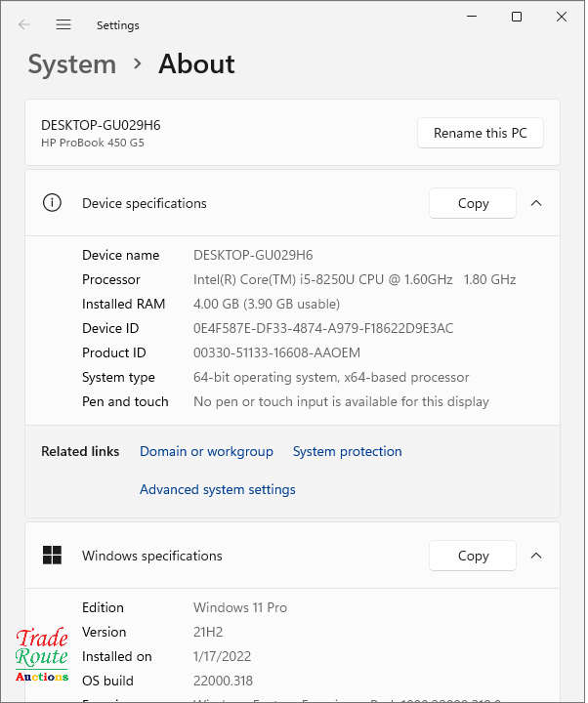Select Product ID value 00330-51133-16608-AAOEM
588x703 pixels.
(276, 352)
